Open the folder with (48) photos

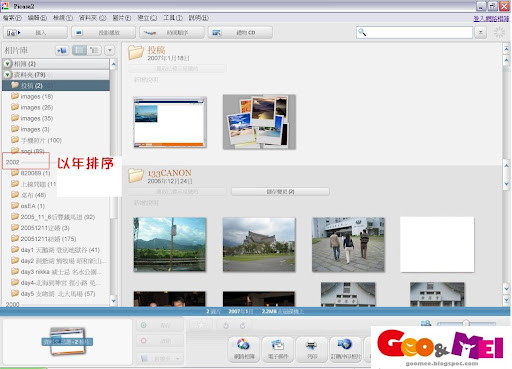coord(29,195)
